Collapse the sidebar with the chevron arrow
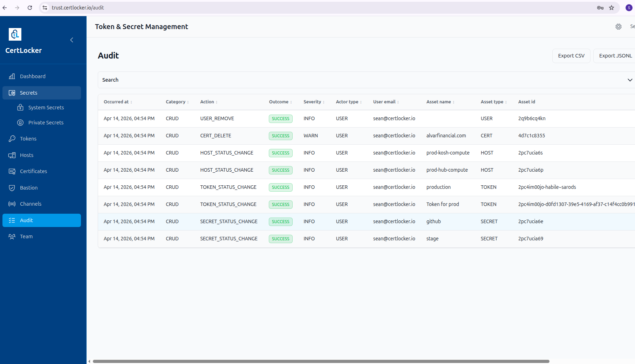The image size is (635, 364). tap(71, 40)
